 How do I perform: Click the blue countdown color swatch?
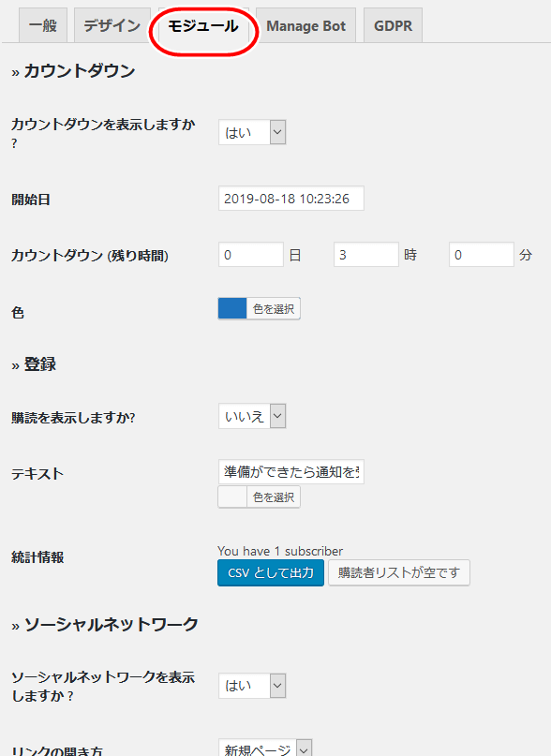232,308
